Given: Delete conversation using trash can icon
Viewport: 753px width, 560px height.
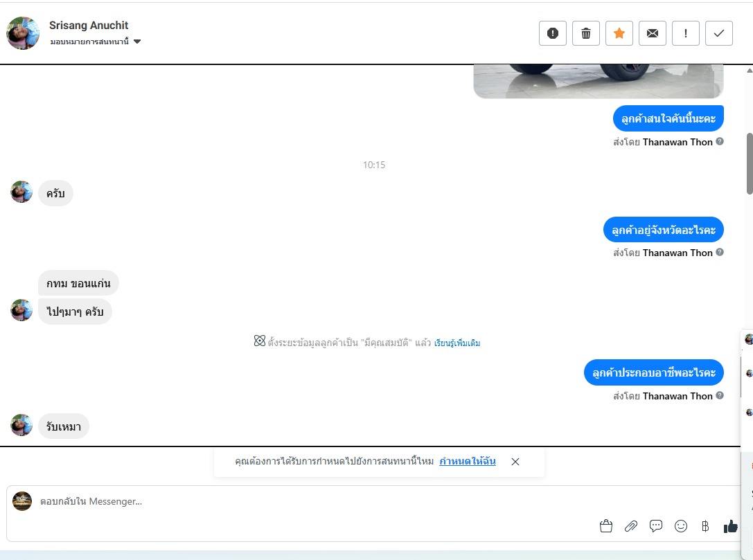Looking at the screenshot, I should click(586, 33).
